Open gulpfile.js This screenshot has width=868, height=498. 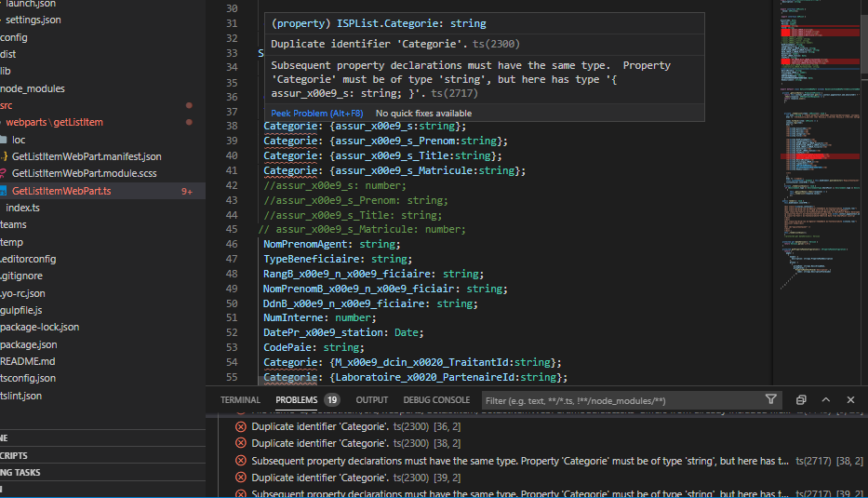tap(21, 310)
